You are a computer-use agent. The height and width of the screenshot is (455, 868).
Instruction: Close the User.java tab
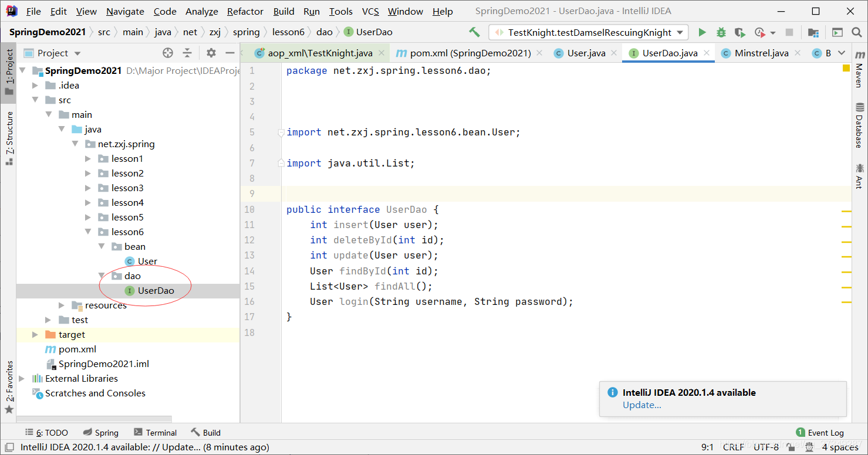click(614, 53)
